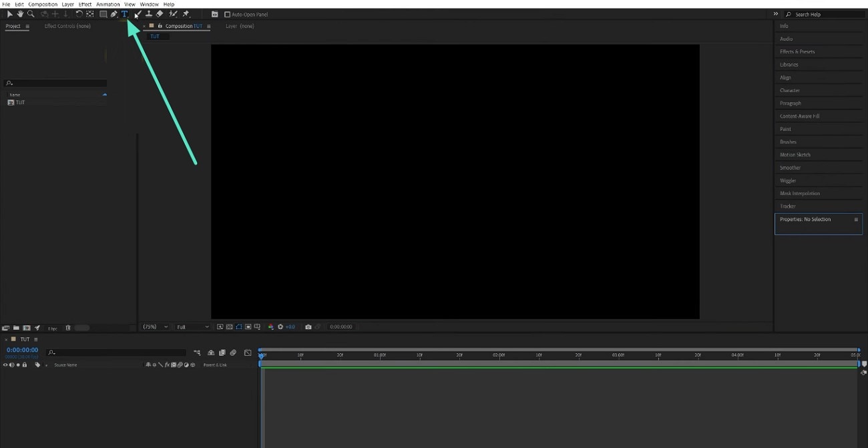Select the Brush tool
The width and height of the screenshot is (868, 448).
[138, 14]
